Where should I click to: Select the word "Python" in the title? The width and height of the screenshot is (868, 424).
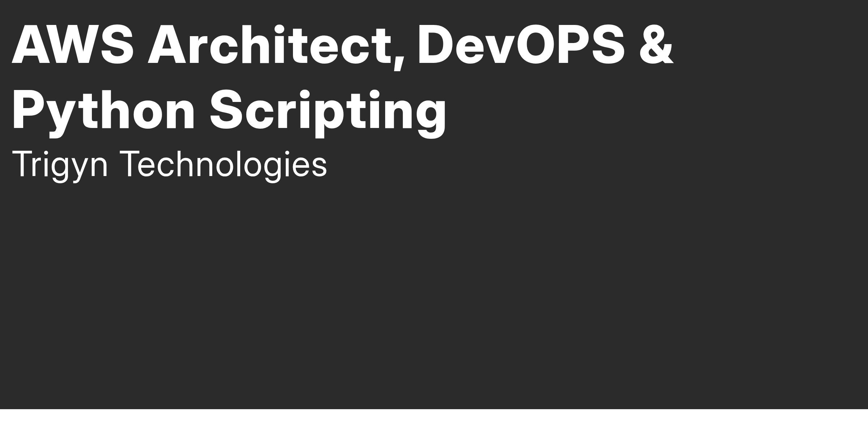point(104,114)
